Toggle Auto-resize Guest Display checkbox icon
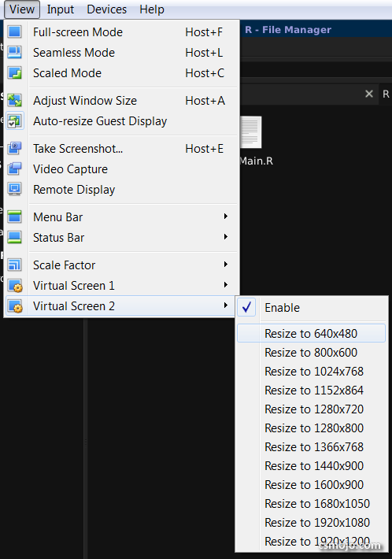This screenshot has height=559, width=392. coord(15,121)
